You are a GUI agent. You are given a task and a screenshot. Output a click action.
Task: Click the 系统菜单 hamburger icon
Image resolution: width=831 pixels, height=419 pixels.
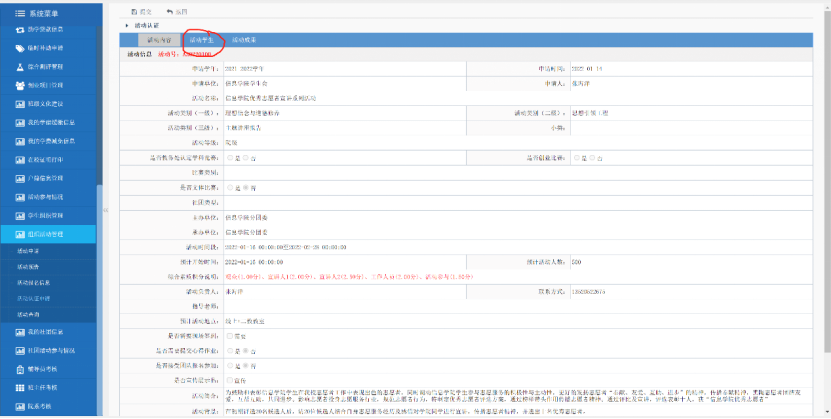pyautogui.click(x=20, y=11)
